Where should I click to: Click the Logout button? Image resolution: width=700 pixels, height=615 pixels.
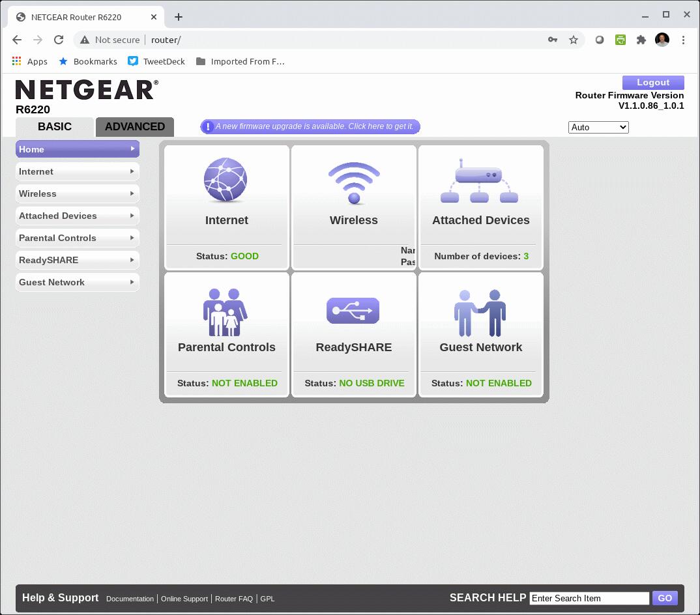[653, 83]
